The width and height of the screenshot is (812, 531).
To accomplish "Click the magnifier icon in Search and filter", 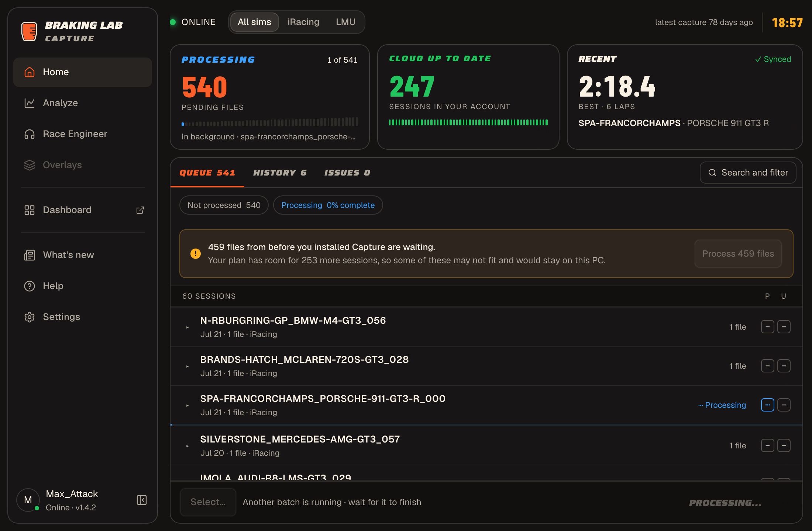I will pos(712,173).
